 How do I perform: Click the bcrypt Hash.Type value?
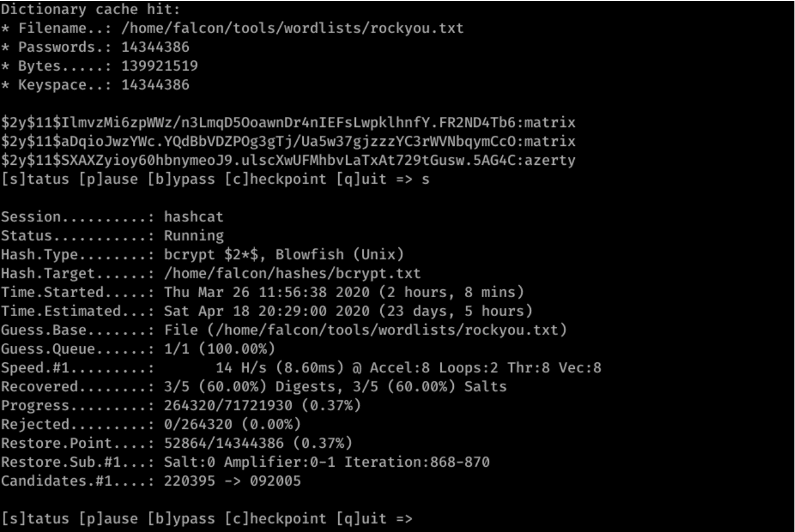(284, 255)
